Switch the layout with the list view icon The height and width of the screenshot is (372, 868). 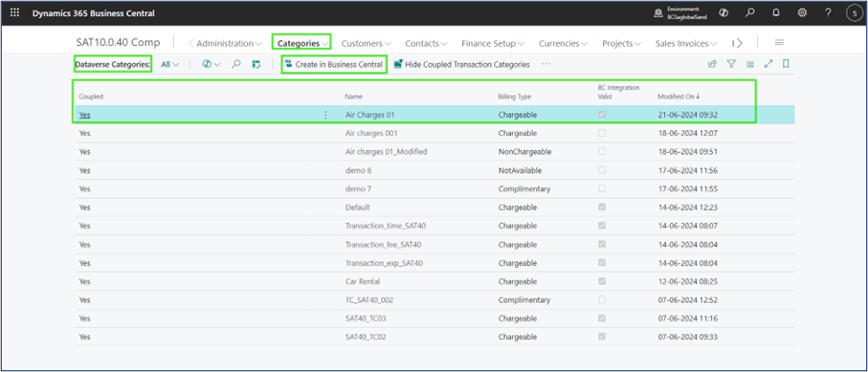pos(749,64)
